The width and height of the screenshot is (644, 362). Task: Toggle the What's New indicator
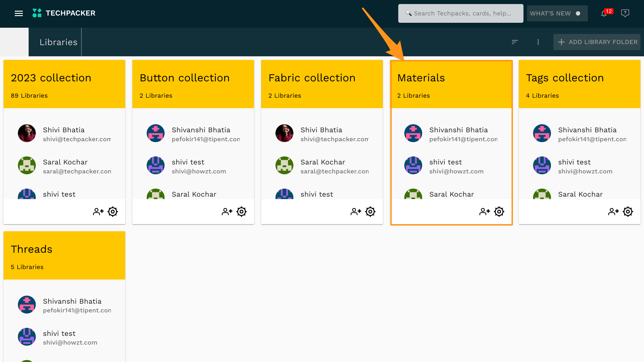click(557, 13)
